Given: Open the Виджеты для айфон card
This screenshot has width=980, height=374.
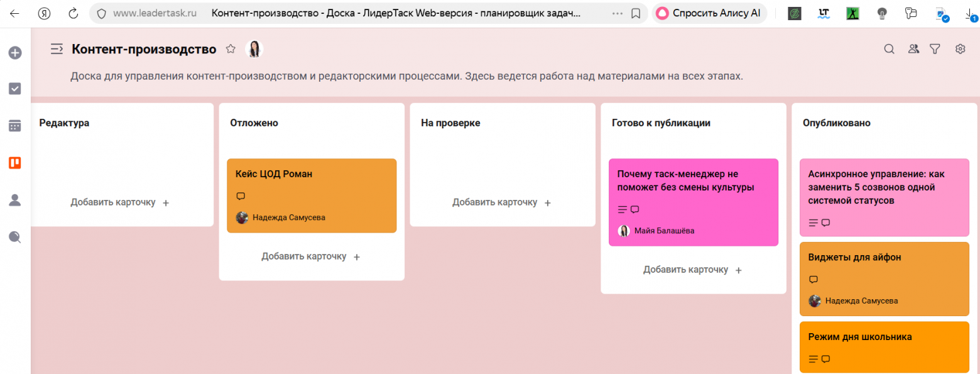Looking at the screenshot, I should tap(885, 278).
